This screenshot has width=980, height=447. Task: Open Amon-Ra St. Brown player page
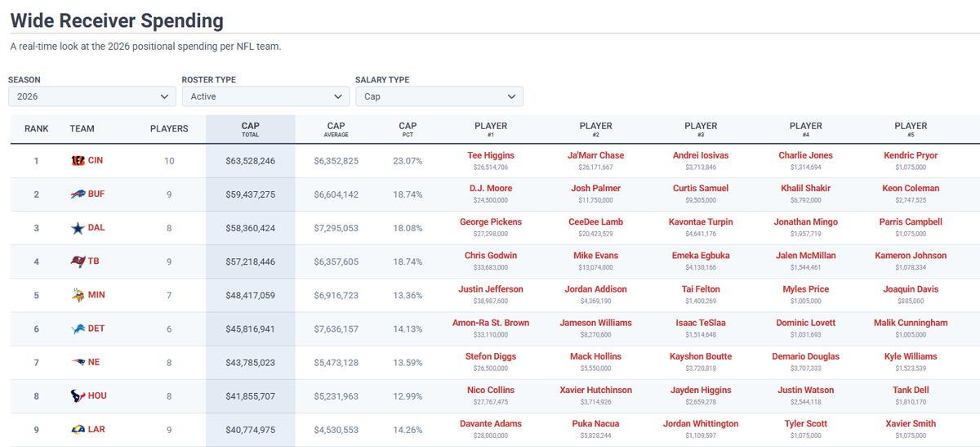pyautogui.click(x=491, y=322)
